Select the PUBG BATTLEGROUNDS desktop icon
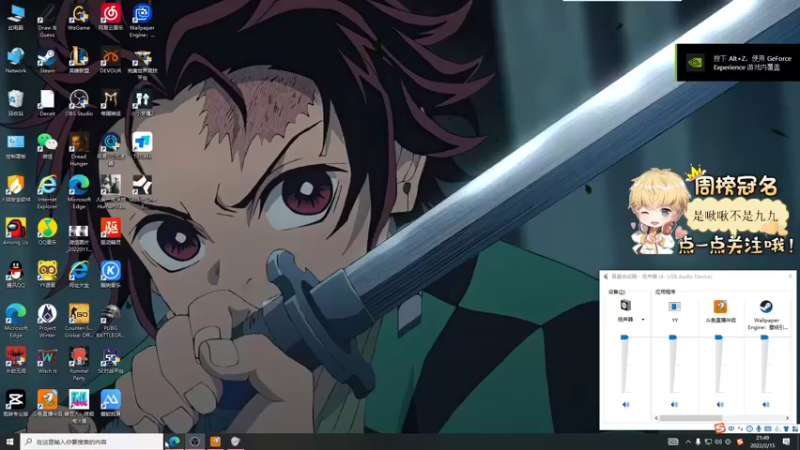 110,321
